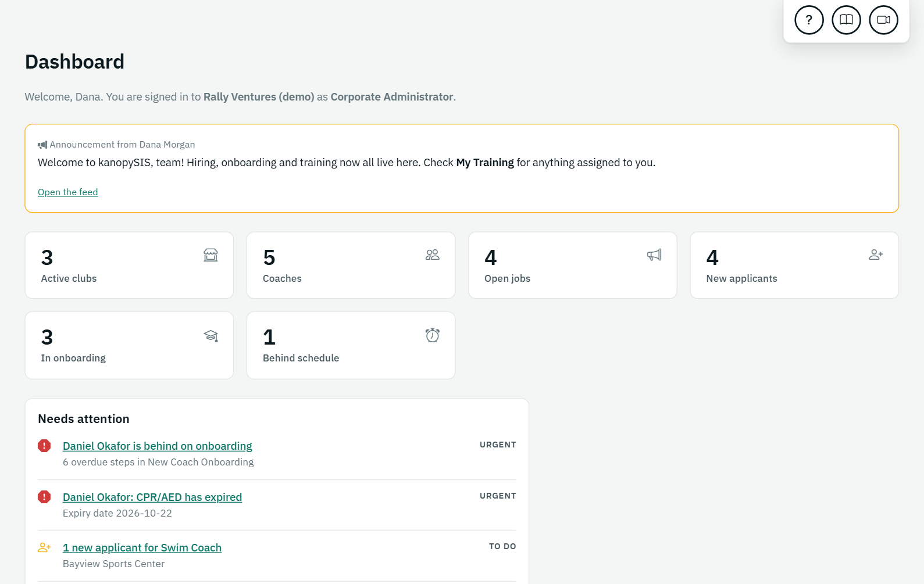Click the URGENT label on the onboarding item

tap(498, 445)
